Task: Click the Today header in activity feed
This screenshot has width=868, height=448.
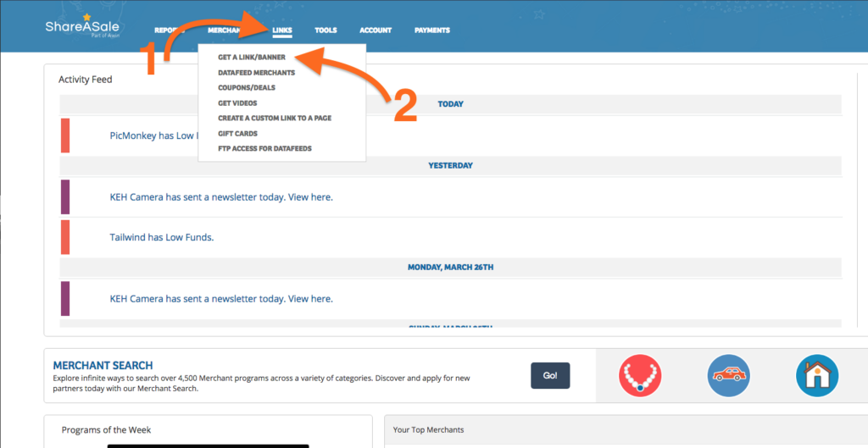Action: [x=451, y=104]
